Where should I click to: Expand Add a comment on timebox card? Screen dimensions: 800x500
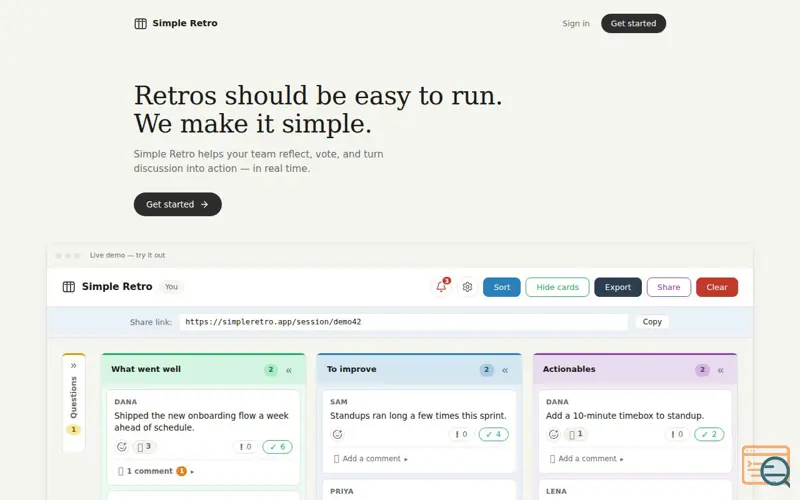pyautogui.click(x=587, y=459)
